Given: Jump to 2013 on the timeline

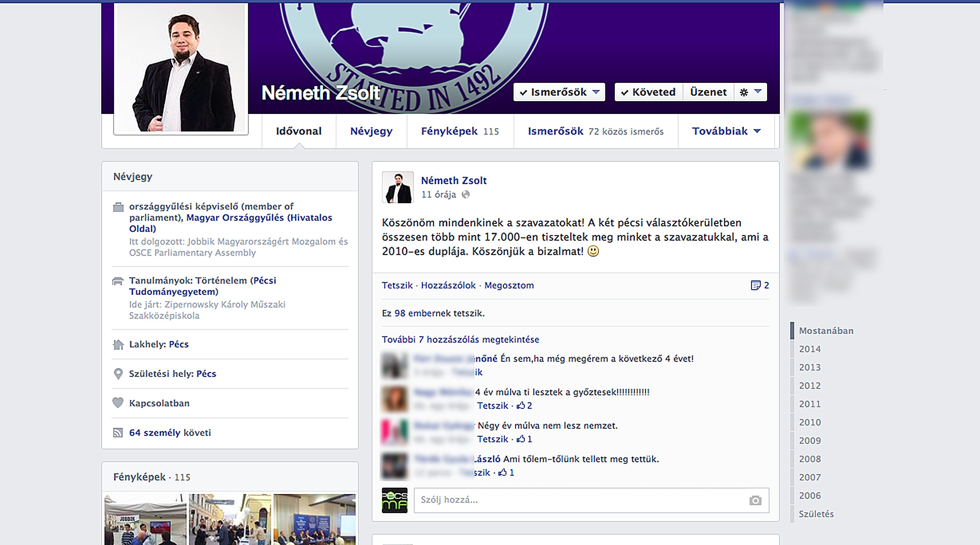Looking at the screenshot, I should (809, 367).
